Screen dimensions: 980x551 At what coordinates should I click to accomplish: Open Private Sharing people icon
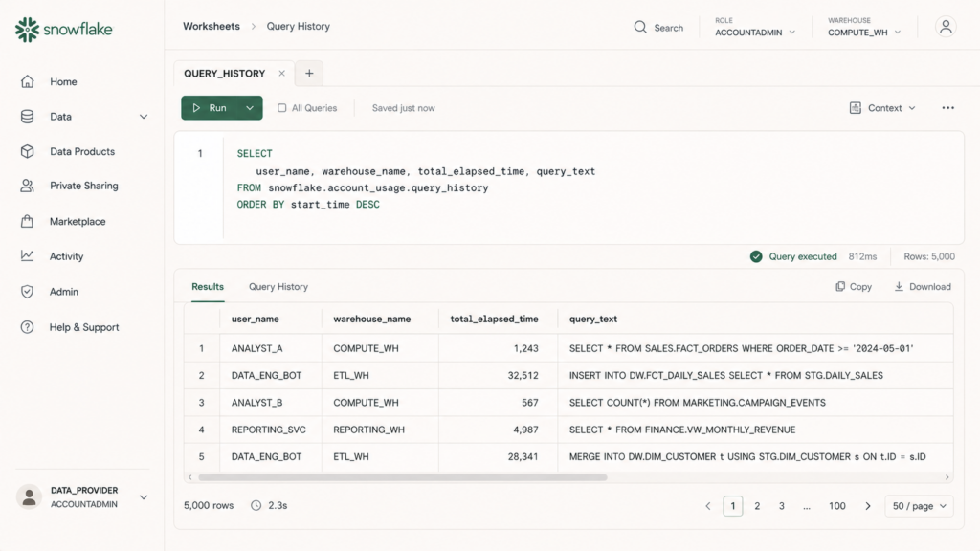pos(27,186)
